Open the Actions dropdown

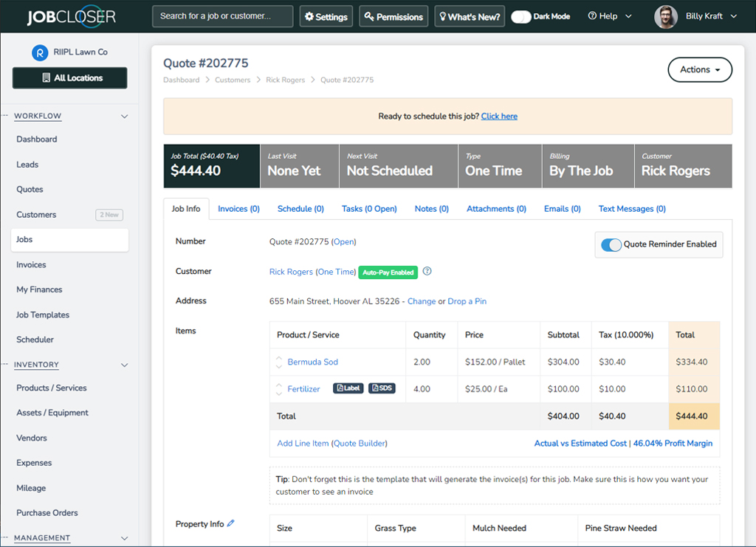[x=699, y=69]
